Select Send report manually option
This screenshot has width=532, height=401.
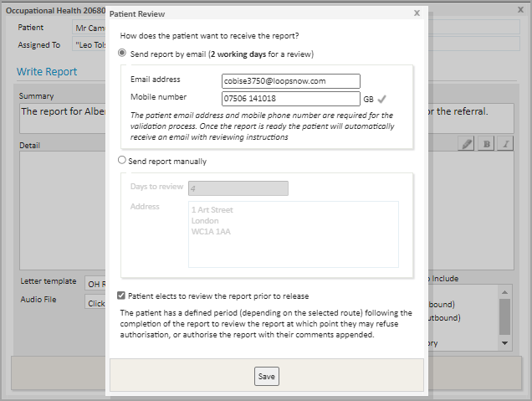coord(123,161)
